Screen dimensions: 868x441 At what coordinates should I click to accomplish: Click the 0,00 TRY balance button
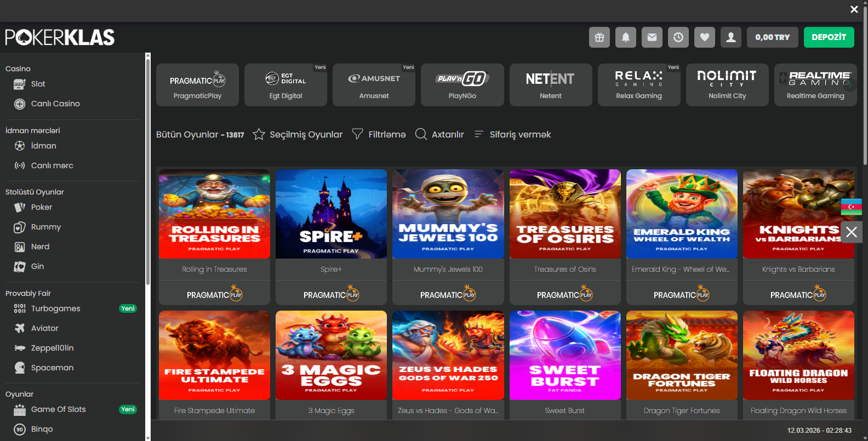coord(773,37)
